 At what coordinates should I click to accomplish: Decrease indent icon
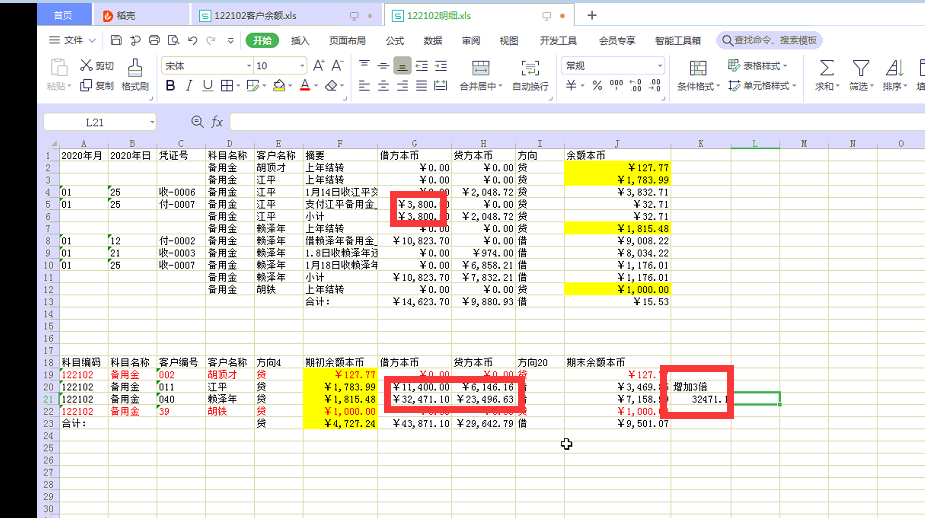click(x=422, y=65)
